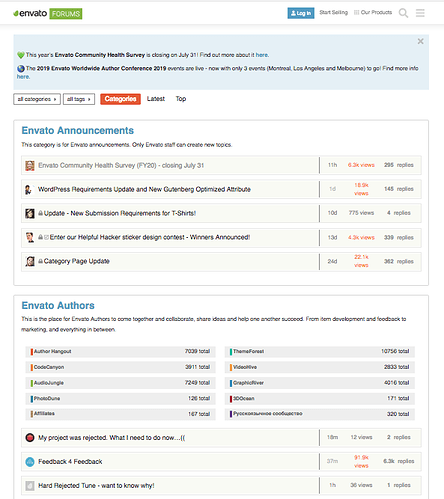This screenshot has width=444, height=499.
Task: Open Hard Rejected Tune - want to know why
Action: click(x=96, y=486)
